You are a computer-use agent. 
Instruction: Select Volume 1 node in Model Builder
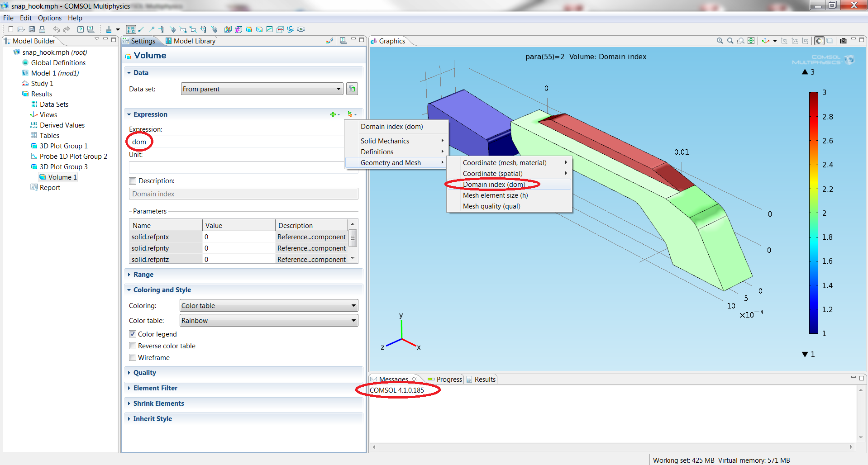(62, 177)
